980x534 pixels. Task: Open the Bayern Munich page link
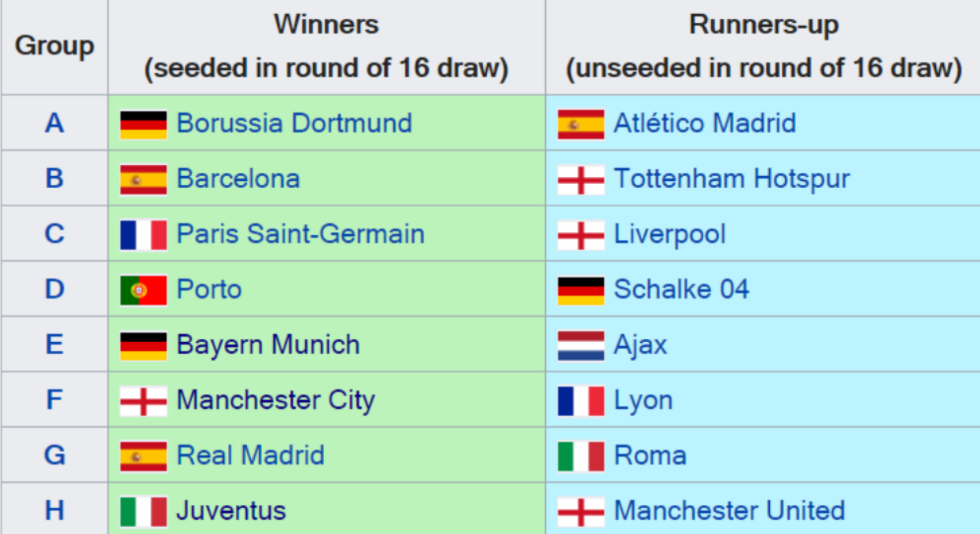coord(267,345)
